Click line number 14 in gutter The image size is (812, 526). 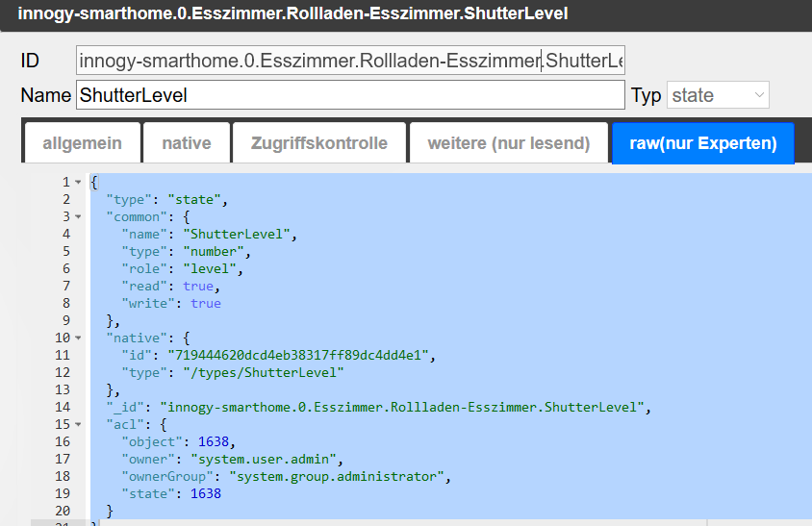pos(63,408)
